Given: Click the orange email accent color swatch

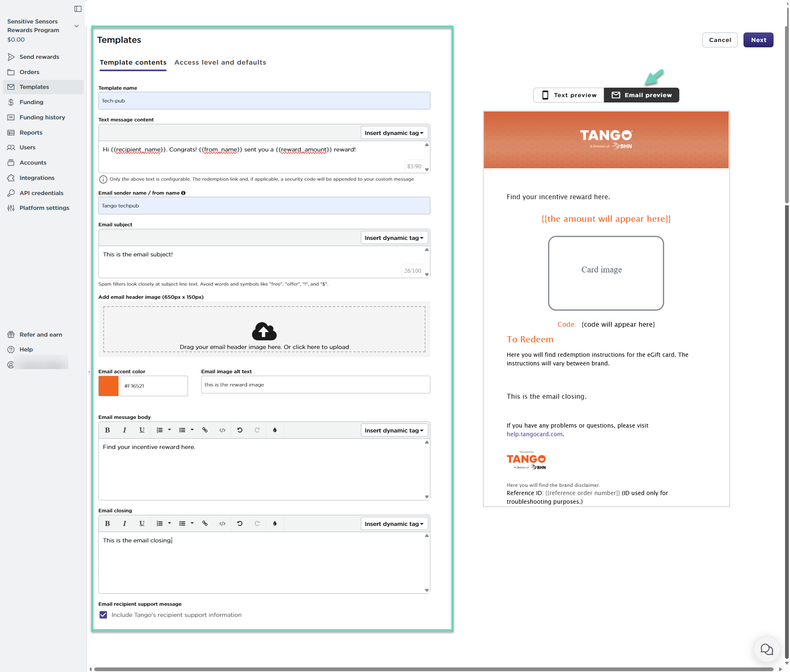Looking at the screenshot, I should click(109, 386).
